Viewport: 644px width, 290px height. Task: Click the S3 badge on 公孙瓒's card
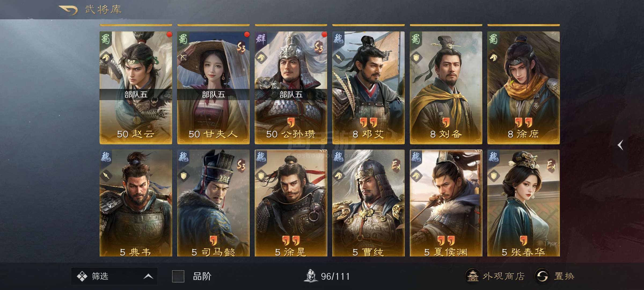[319, 48]
